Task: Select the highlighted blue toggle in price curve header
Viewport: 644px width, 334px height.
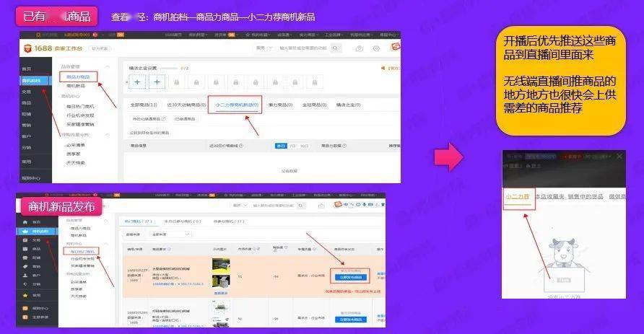Action: click(281, 146)
